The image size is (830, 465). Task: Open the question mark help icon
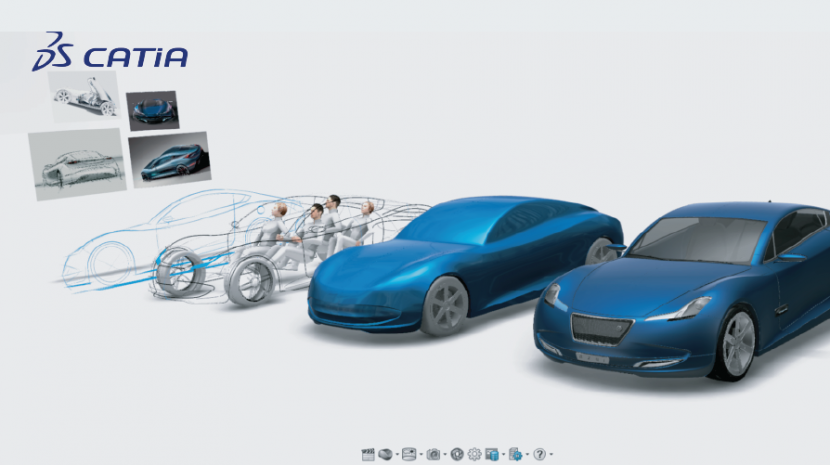pyautogui.click(x=539, y=454)
